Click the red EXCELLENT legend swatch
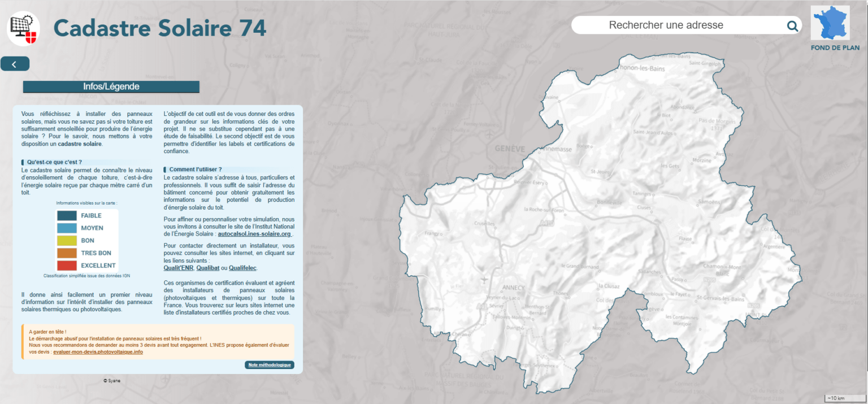Screen dimensions: 868x404 tap(67, 265)
